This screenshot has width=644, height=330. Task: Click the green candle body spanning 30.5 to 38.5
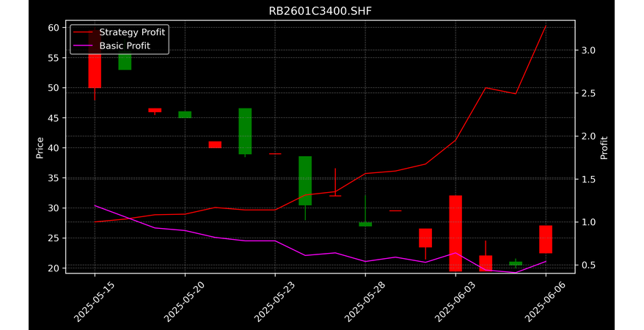tap(305, 180)
